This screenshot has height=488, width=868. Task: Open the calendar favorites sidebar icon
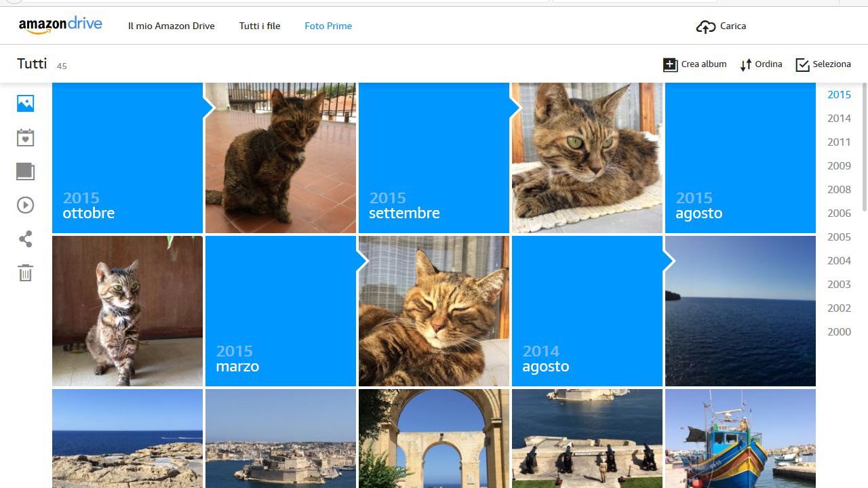click(x=25, y=138)
